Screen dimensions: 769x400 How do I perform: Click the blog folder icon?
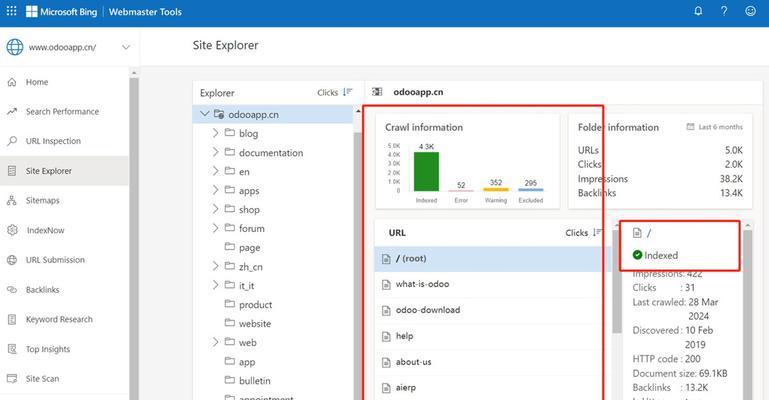tap(230, 132)
